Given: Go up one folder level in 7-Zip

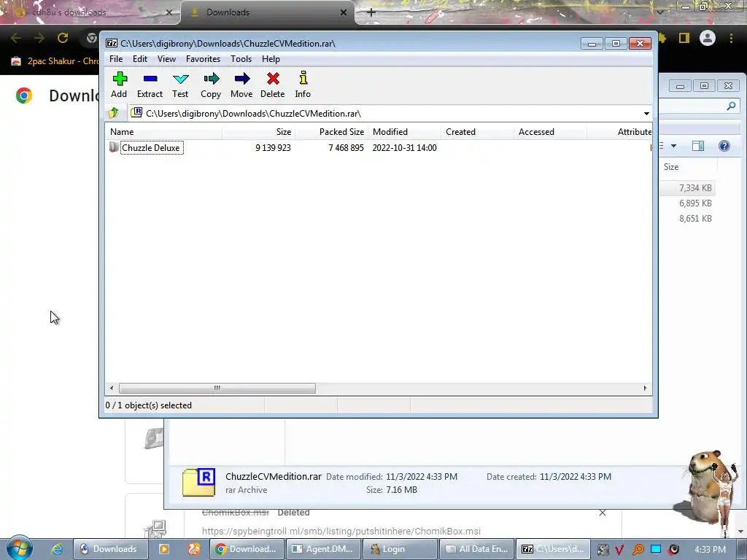Looking at the screenshot, I should [114, 113].
